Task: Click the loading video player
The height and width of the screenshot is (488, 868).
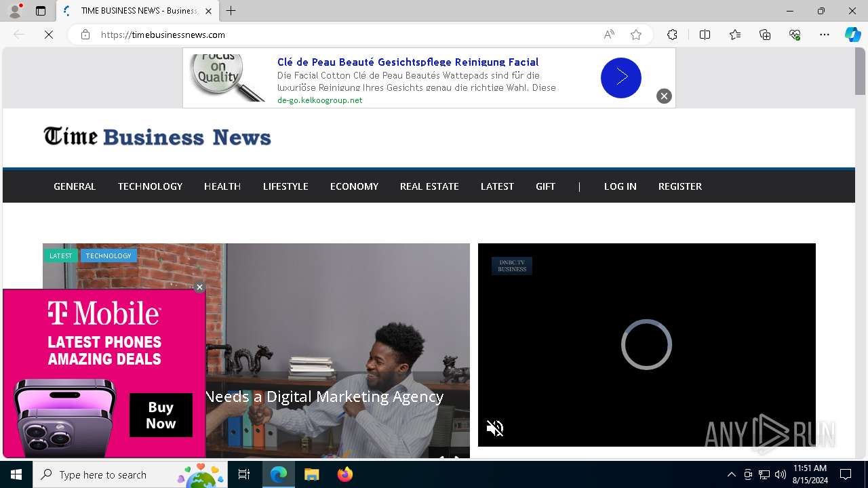Action: point(646,344)
